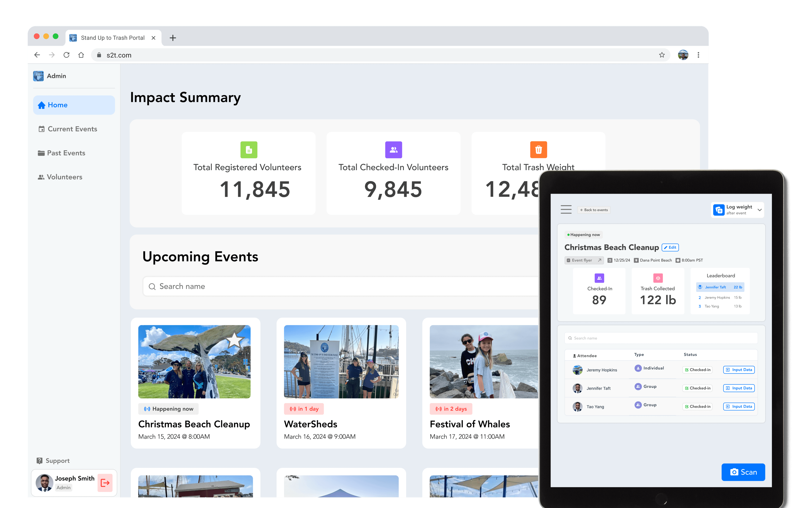Click Input Data for Jeremy Hopkins
Screen dimensions: 812x508
739,370
